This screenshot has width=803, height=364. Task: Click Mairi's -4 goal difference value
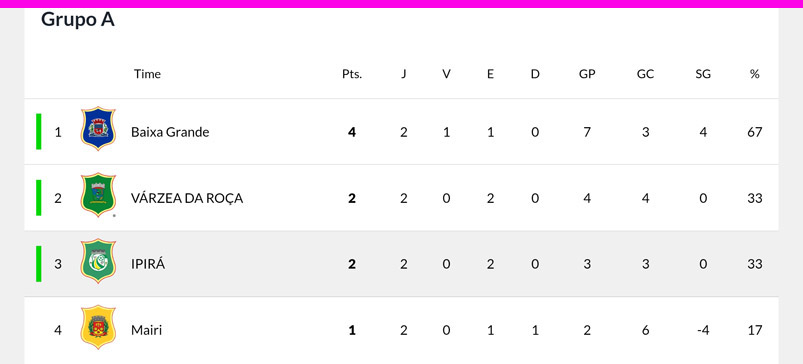tap(703, 330)
